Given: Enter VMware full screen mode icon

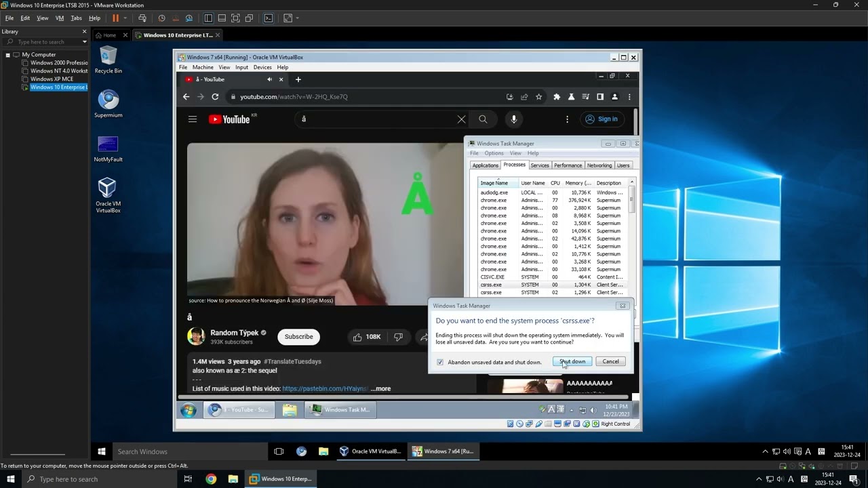Looking at the screenshot, I should pyautogui.click(x=235, y=18).
